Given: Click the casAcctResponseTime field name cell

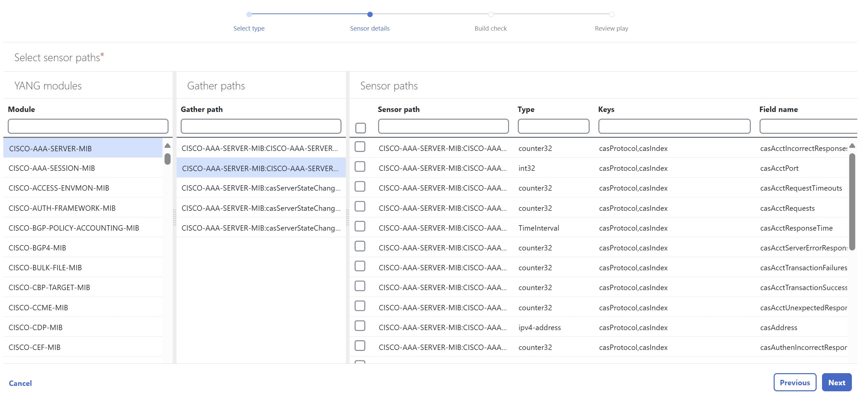Looking at the screenshot, I should 796,228.
